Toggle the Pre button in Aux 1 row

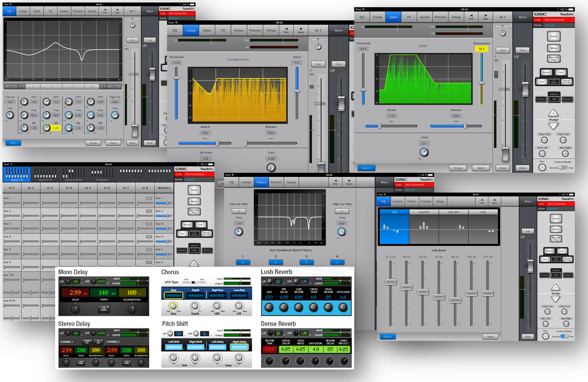coord(149,198)
